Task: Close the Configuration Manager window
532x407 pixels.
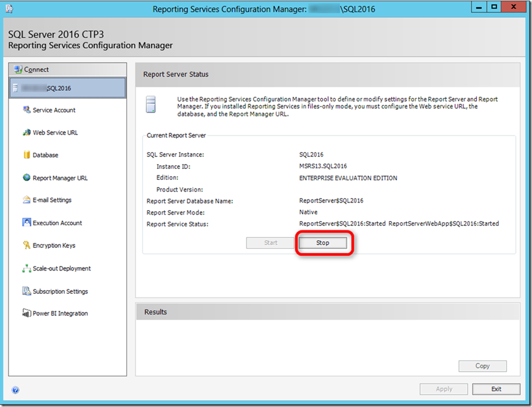Action: (x=513, y=7)
